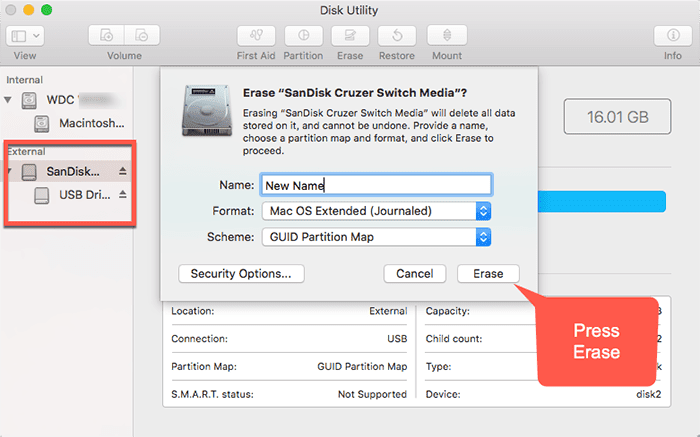Click the Name text field

tap(376, 185)
